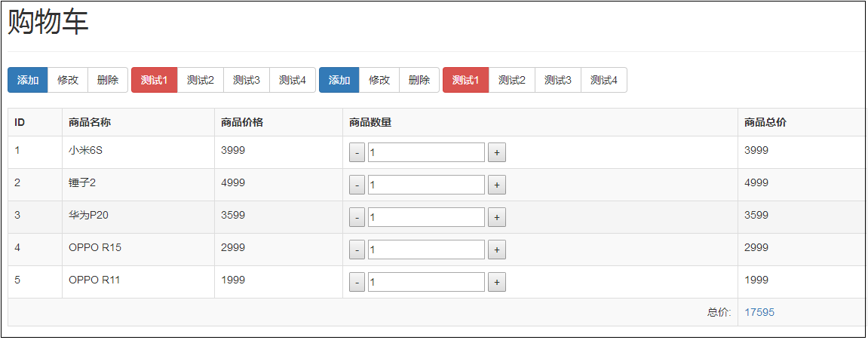Decrease quantity of 华为P20
The width and height of the screenshot is (868, 340).
[357, 218]
